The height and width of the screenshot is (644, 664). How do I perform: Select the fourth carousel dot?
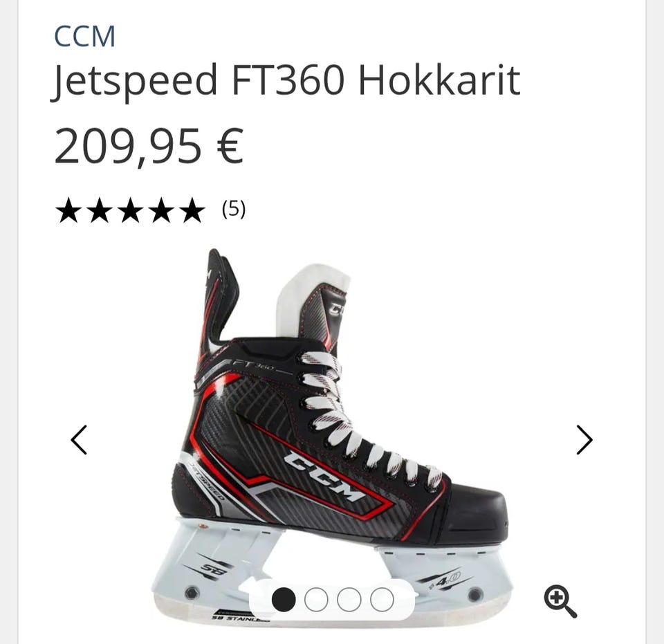[382, 600]
